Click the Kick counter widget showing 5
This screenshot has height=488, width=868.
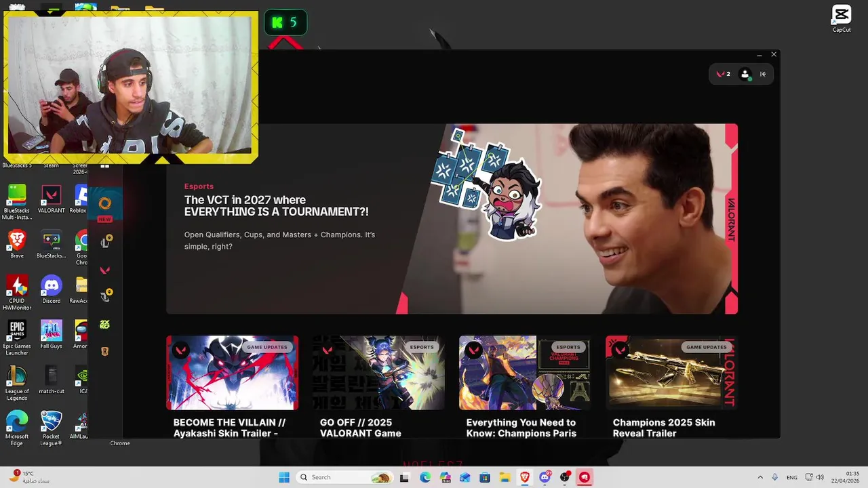pyautogui.click(x=285, y=22)
